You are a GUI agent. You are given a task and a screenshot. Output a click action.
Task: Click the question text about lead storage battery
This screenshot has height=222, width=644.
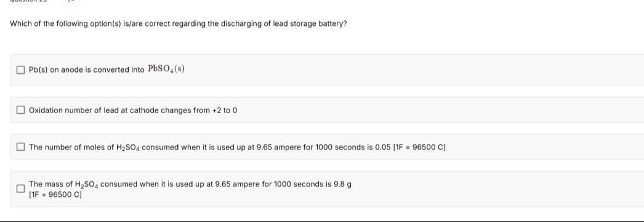(179, 24)
